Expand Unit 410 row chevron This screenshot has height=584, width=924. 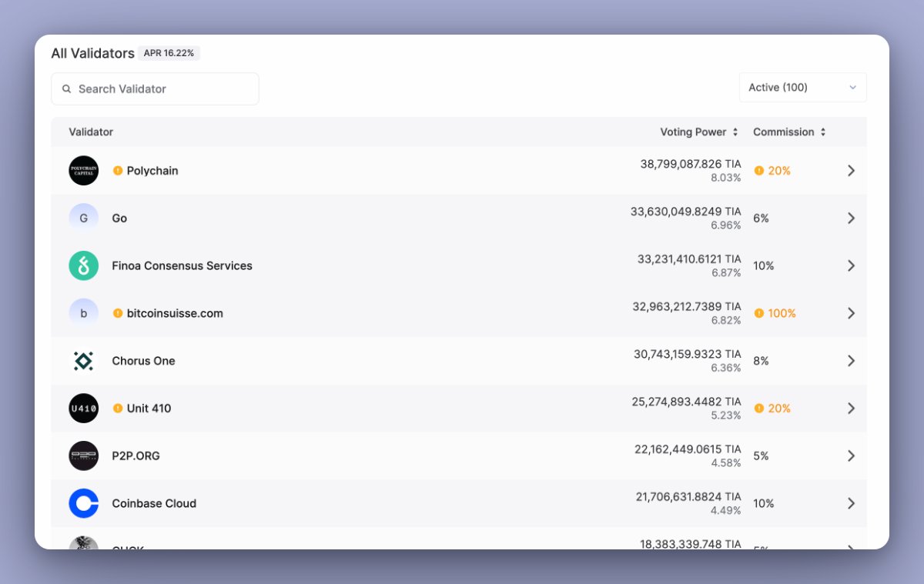coord(851,409)
